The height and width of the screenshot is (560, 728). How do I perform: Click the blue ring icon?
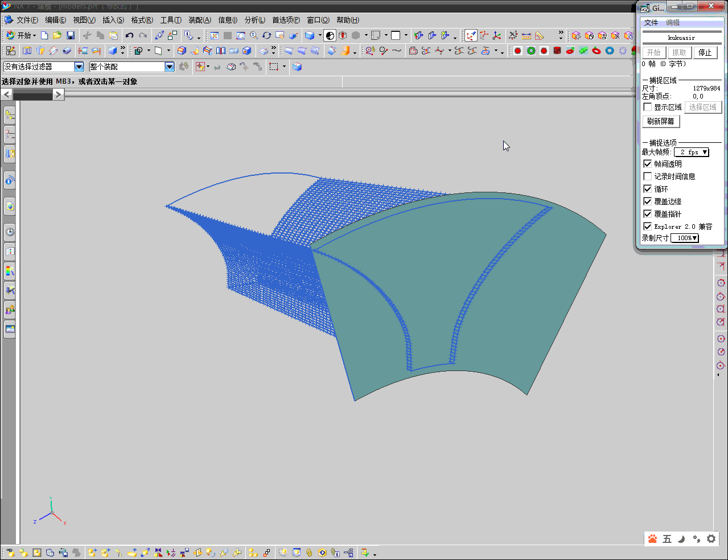click(x=610, y=51)
